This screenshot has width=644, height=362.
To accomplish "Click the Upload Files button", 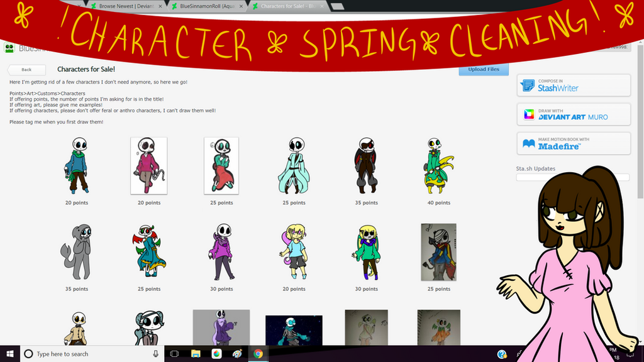I will (x=484, y=69).
